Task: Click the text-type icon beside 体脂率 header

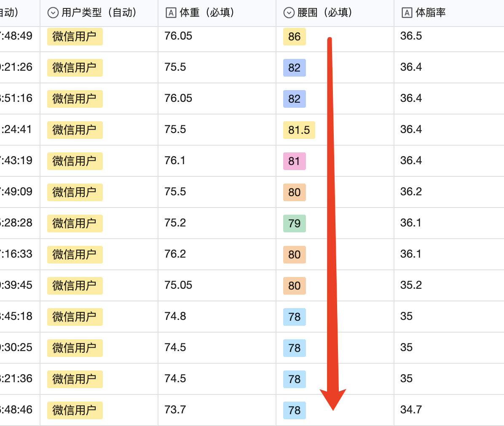Action: [407, 13]
